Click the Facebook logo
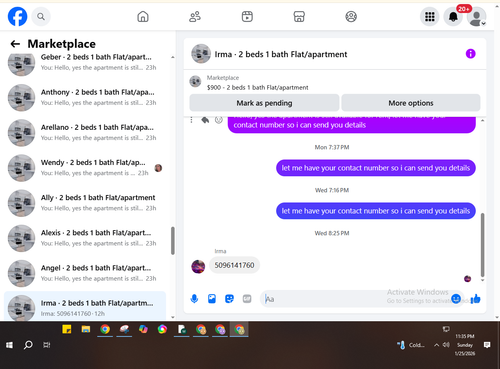Viewport: 500px width, 369px height. (17, 16)
